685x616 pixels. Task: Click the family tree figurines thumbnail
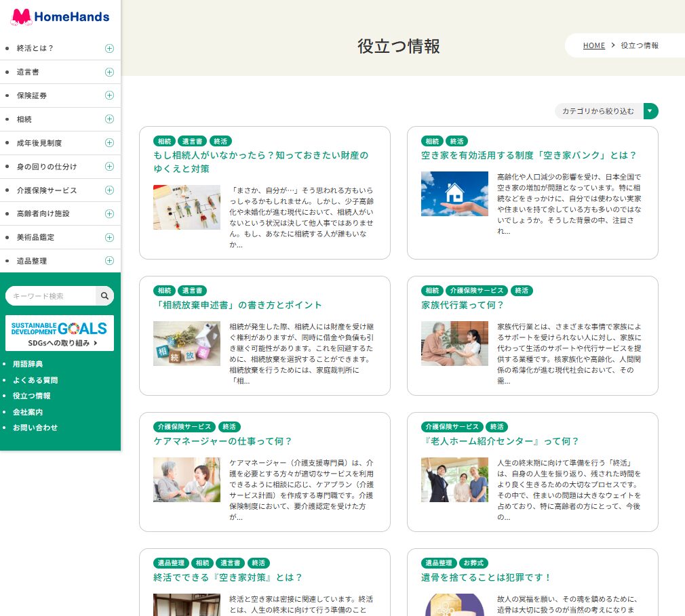tap(187, 207)
